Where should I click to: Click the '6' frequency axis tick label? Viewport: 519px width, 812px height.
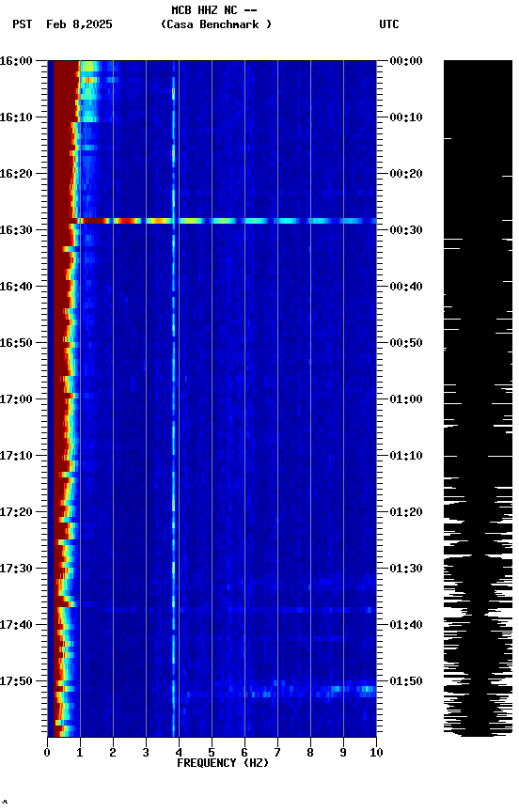244,753
